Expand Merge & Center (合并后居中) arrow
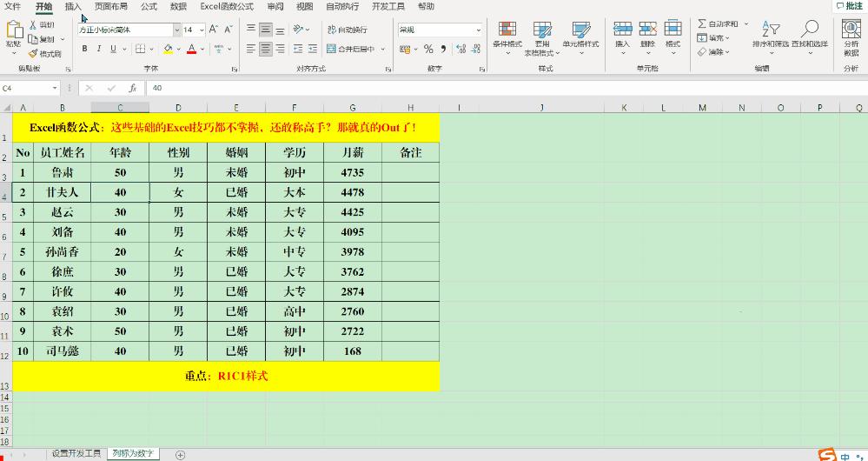Screen dimensions: 868x461 [x=382, y=50]
